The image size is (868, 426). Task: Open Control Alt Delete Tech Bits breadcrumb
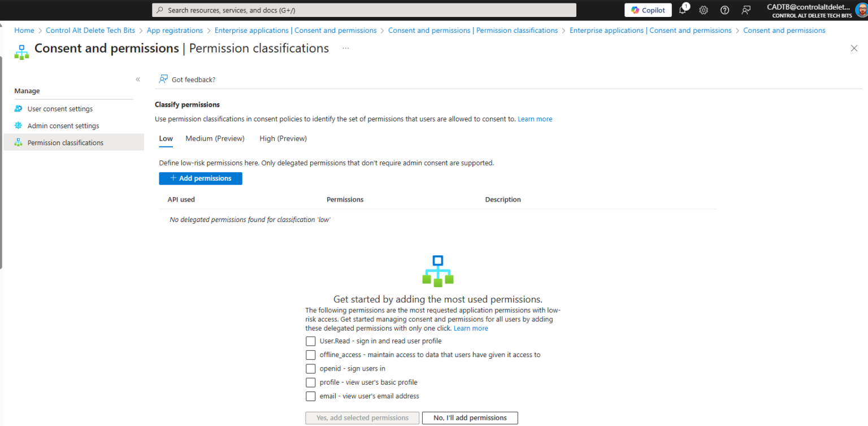click(x=90, y=31)
